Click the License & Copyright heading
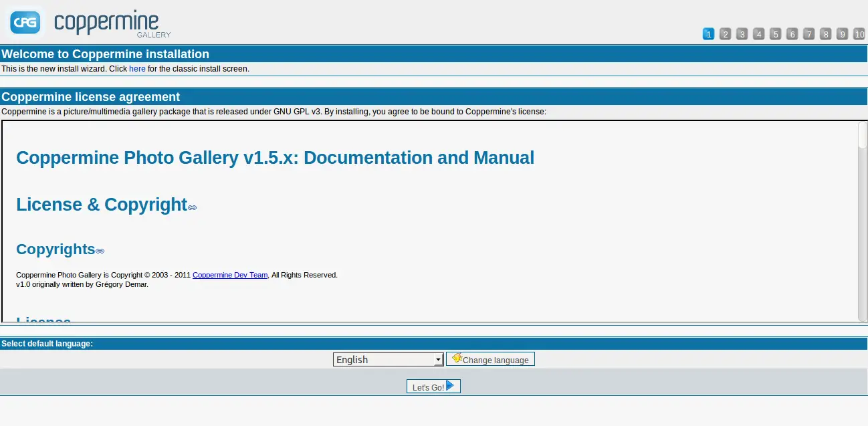The image size is (868, 426). tap(102, 205)
